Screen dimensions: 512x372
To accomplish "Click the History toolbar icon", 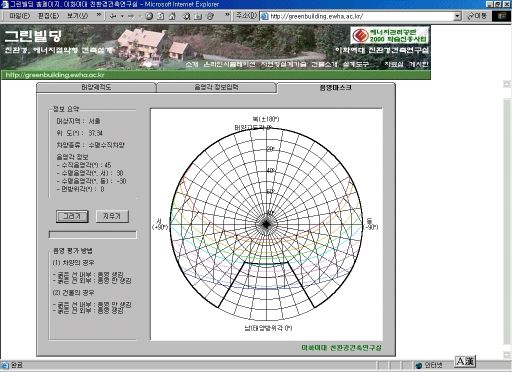I will [210, 16].
